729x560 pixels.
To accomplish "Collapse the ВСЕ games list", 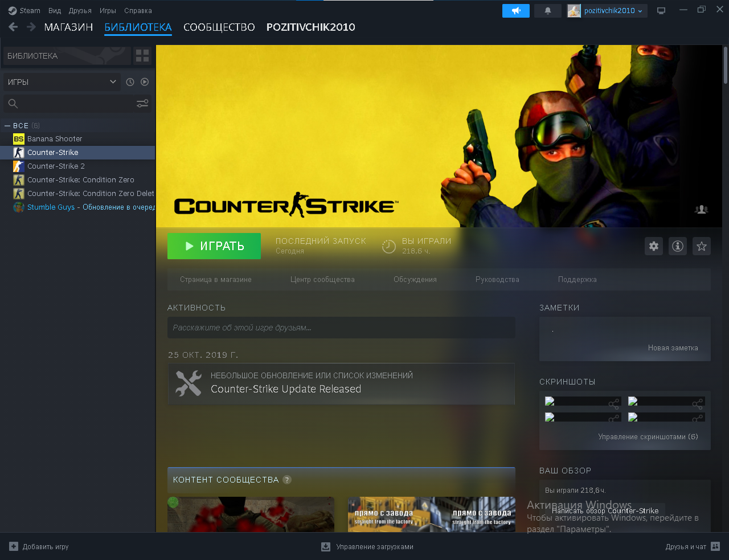I will pos(7,126).
